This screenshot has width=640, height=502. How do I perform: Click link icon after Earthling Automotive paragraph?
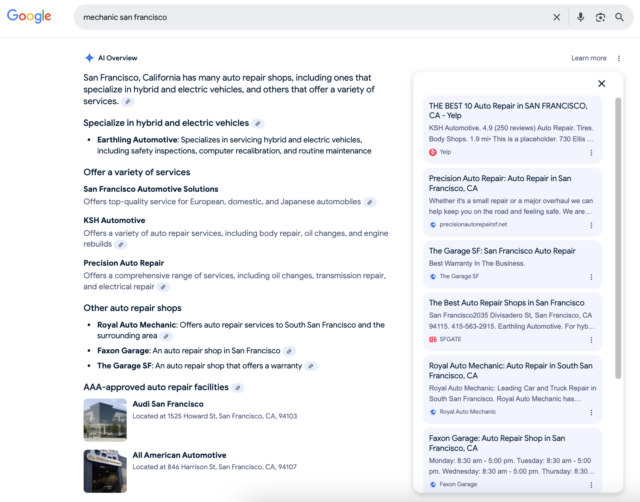click(258, 123)
